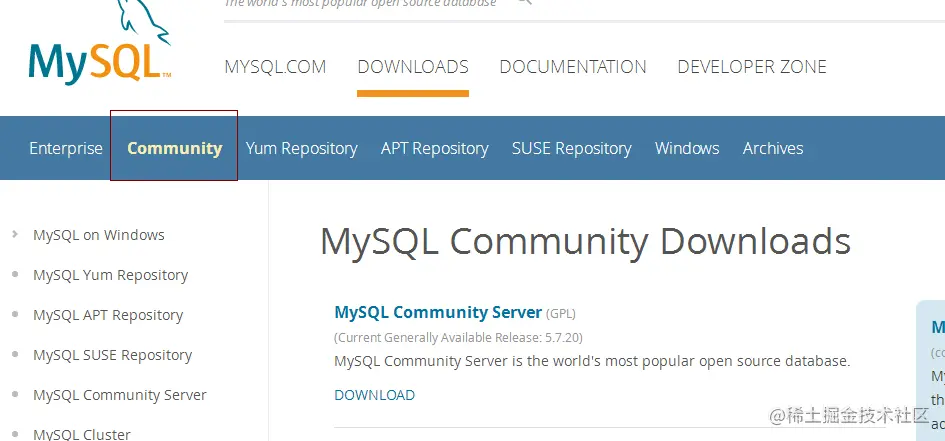Click the MySQL dolphin logo
The image size is (945, 441).
100,42
